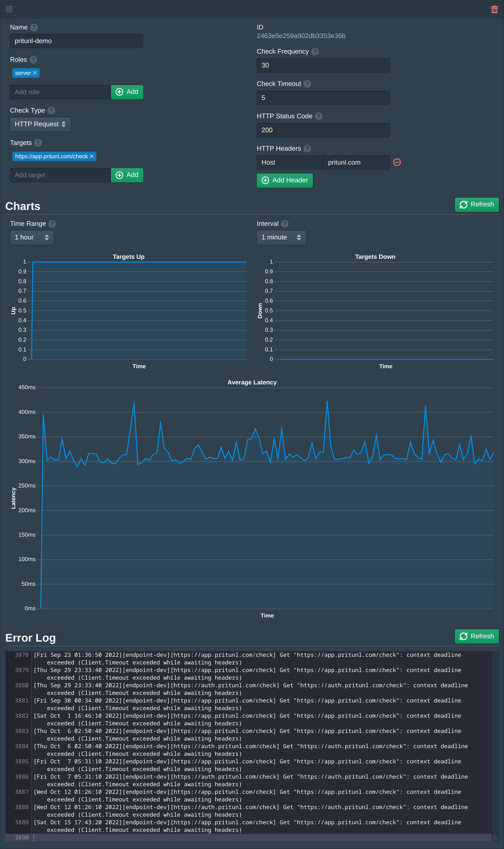Click the error log corner scrollbar box
The width and height of the screenshot is (504, 849).
pyautogui.click(x=495, y=838)
